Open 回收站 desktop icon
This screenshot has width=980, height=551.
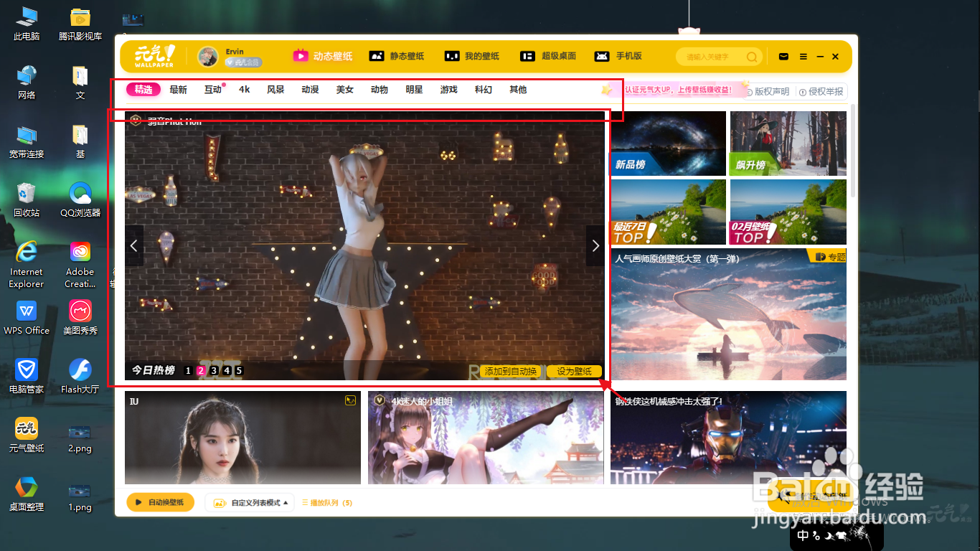click(27, 200)
